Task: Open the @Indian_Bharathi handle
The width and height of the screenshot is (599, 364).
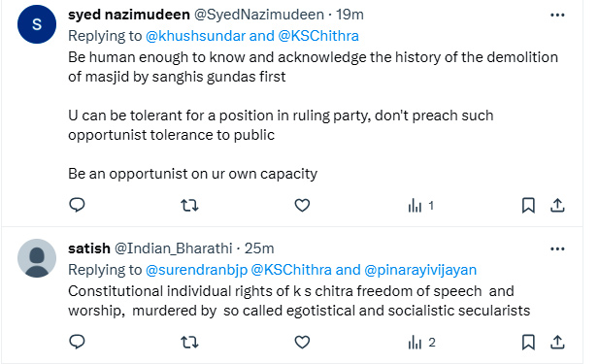Action: point(174,248)
